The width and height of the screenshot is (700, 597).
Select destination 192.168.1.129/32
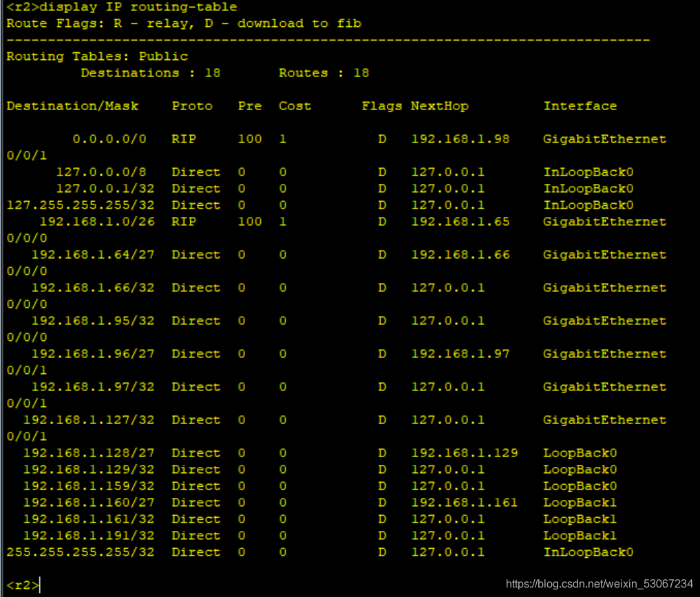tap(89, 470)
